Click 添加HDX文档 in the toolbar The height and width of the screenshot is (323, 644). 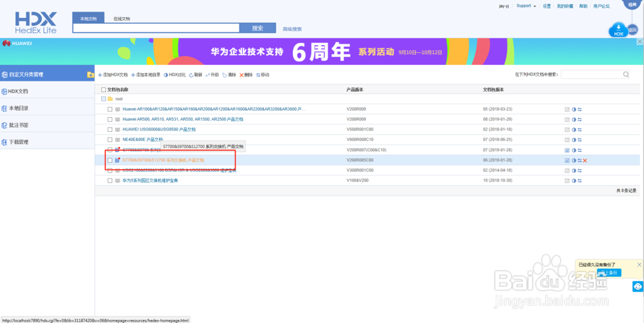pos(113,75)
